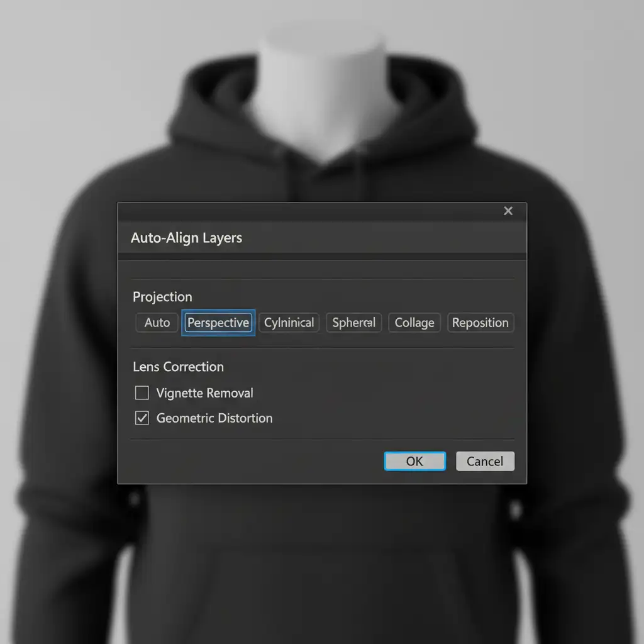The image size is (644, 644).
Task: Confirm the dialog with OK
Action: coord(414,461)
